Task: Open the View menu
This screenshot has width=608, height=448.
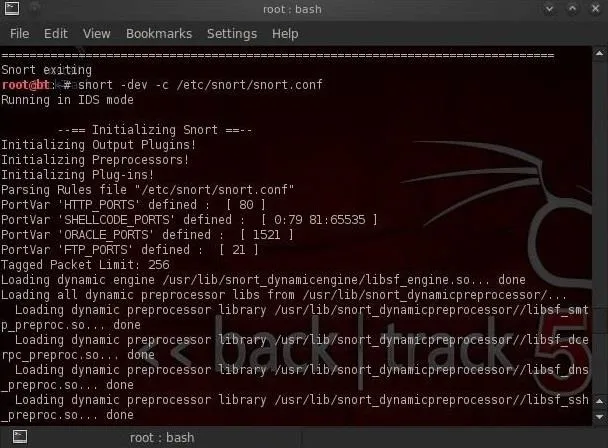Action: click(x=97, y=34)
